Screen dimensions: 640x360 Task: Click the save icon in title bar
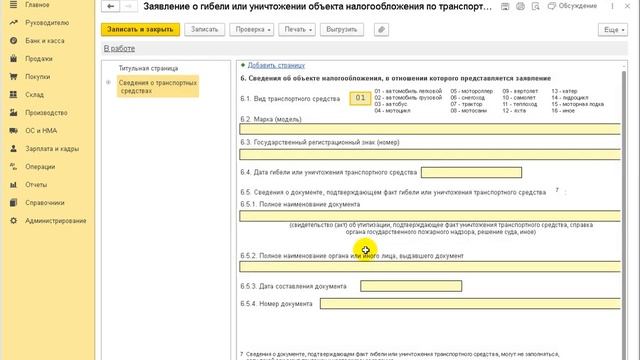(x=505, y=6)
